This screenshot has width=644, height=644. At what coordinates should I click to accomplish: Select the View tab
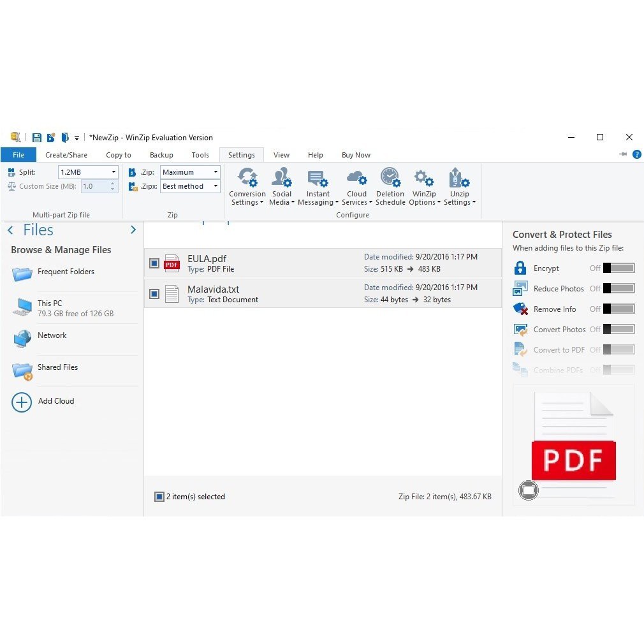click(x=281, y=155)
